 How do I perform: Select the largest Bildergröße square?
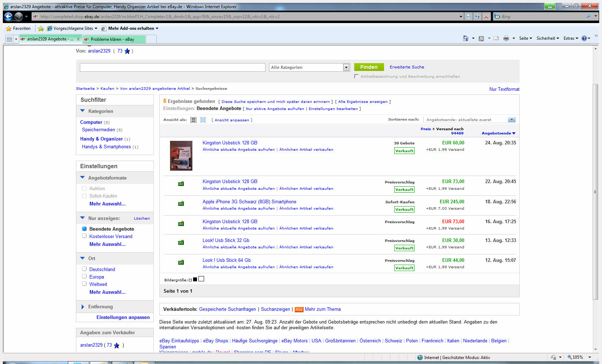click(x=201, y=279)
